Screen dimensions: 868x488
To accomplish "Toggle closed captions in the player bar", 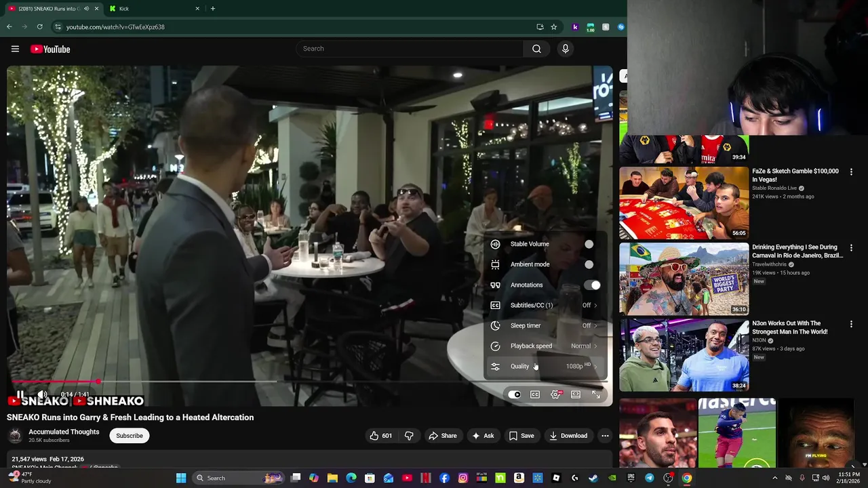I will 535,394.
